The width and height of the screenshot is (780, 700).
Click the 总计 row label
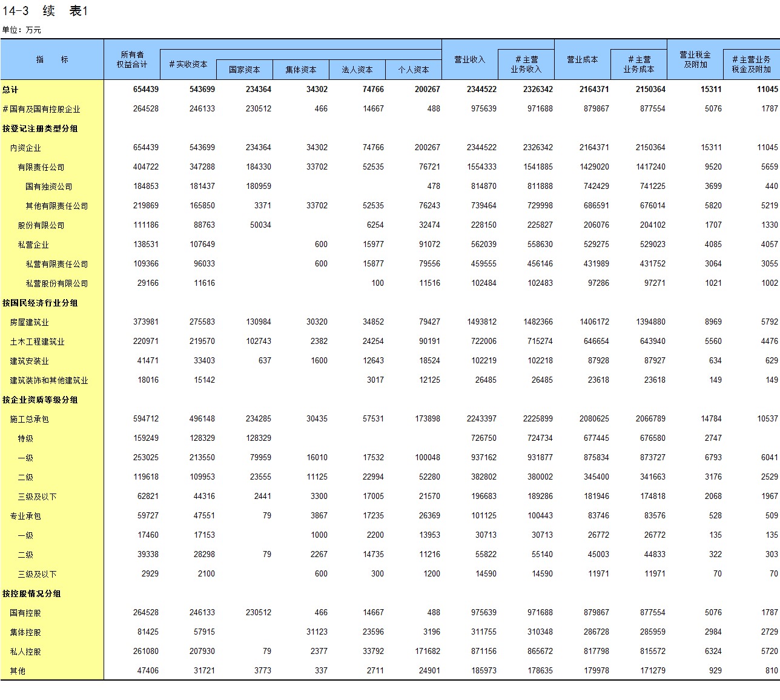pos(10,90)
